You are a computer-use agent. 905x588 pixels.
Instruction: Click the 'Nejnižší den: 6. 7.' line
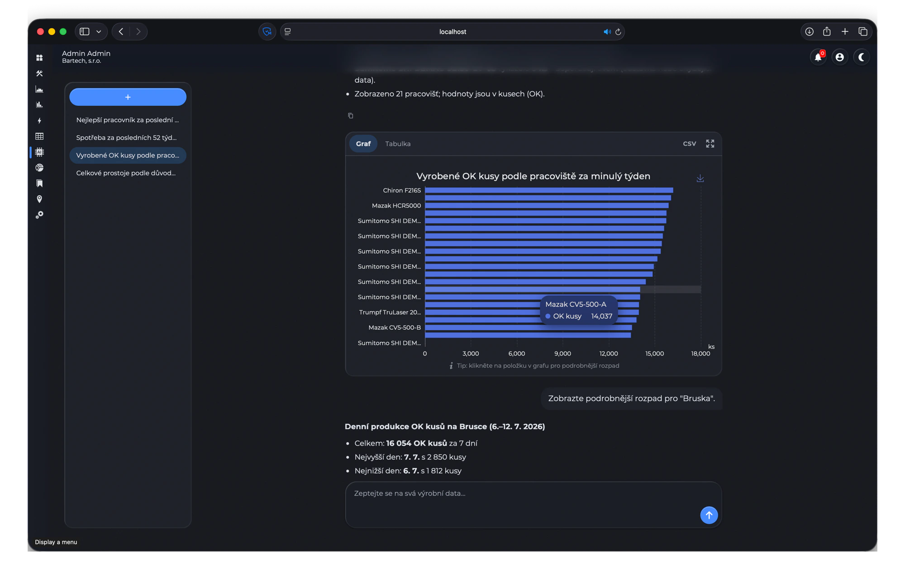(x=408, y=471)
